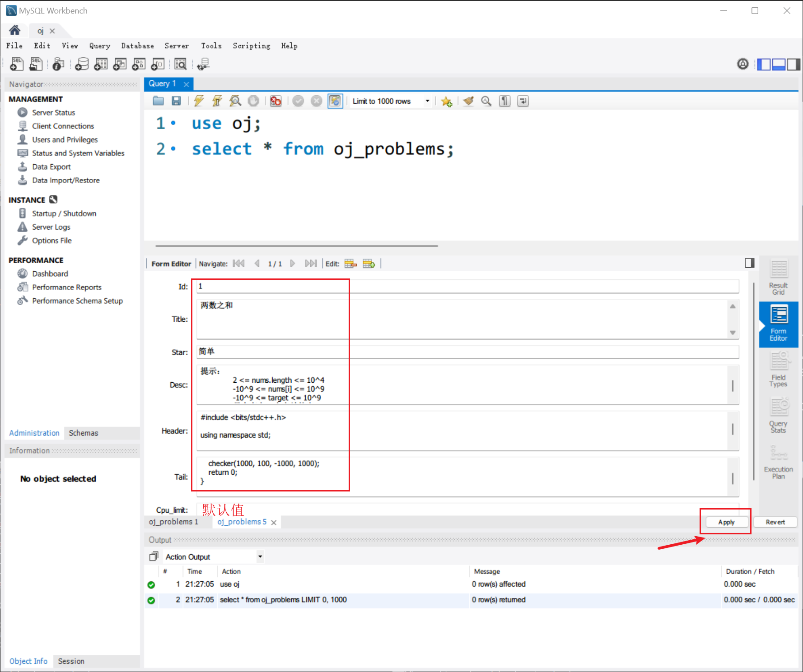This screenshot has height=672, width=803.
Task: Create a new schema from main toolbar
Action: pos(82,65)
